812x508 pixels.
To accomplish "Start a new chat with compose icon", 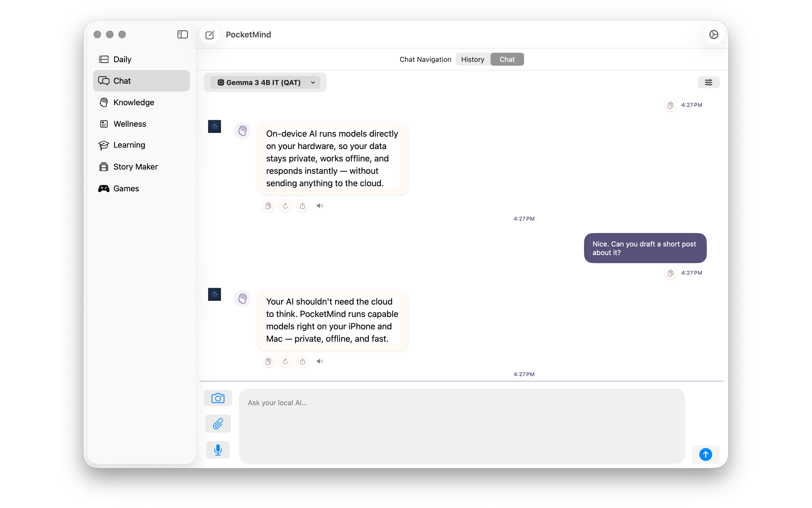I will (210, 35).
